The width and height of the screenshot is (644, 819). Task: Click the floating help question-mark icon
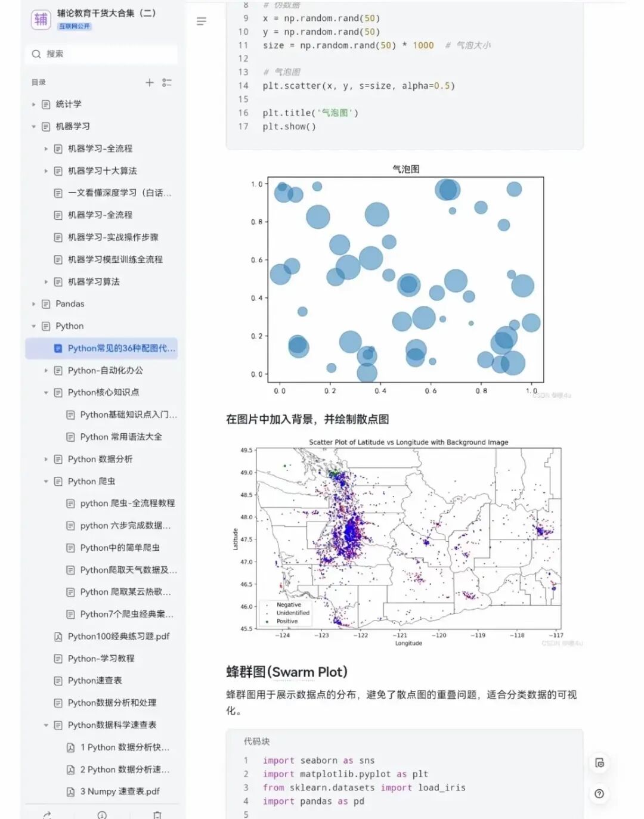(599, 794)
